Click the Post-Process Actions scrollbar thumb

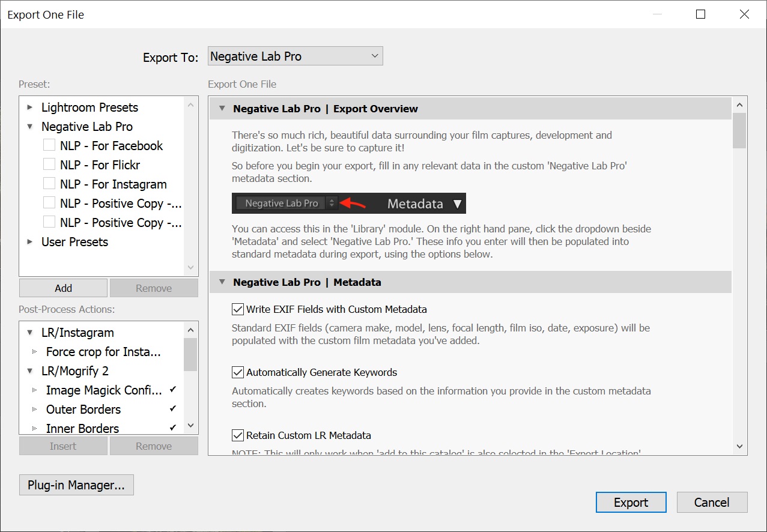pyautogui.click(x=190, y=355)
